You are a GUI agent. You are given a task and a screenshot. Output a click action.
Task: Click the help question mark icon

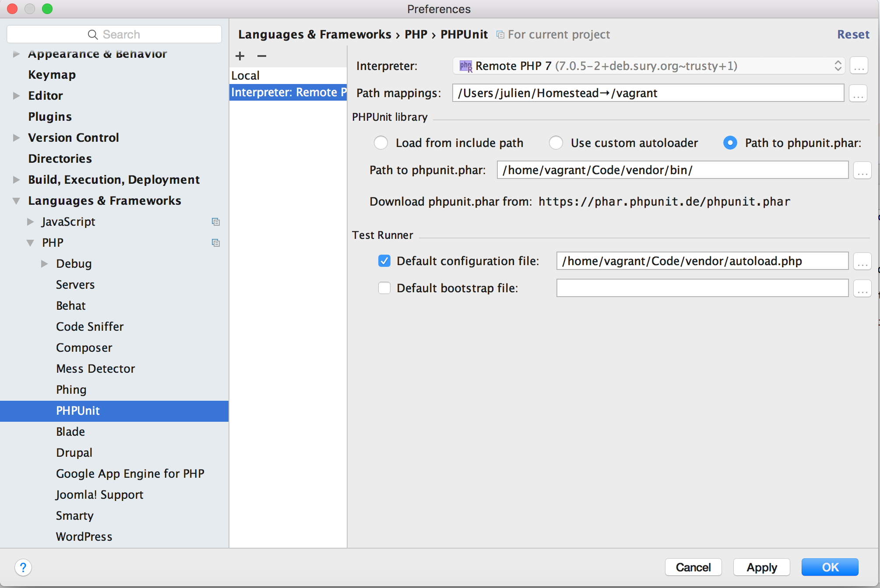coord(23,567)
